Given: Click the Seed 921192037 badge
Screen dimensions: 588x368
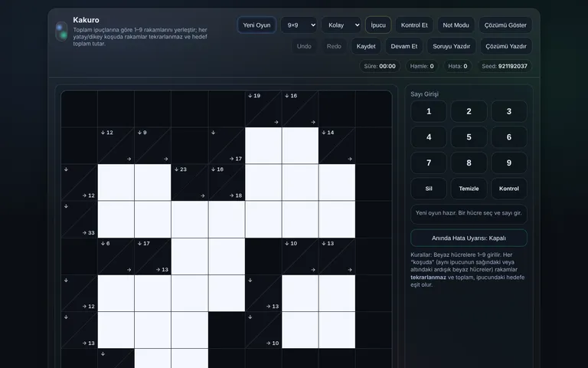Looking at the screenshot, I should (505, 66).
